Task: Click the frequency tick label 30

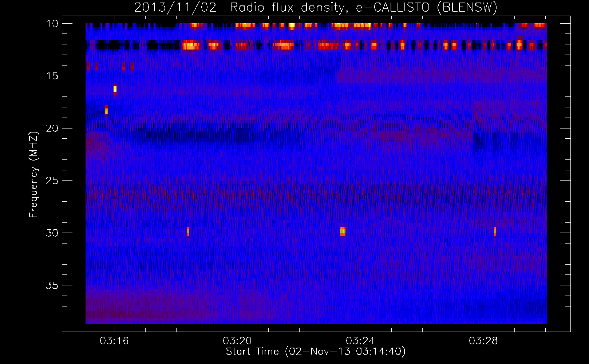Action: coord(52,233)
